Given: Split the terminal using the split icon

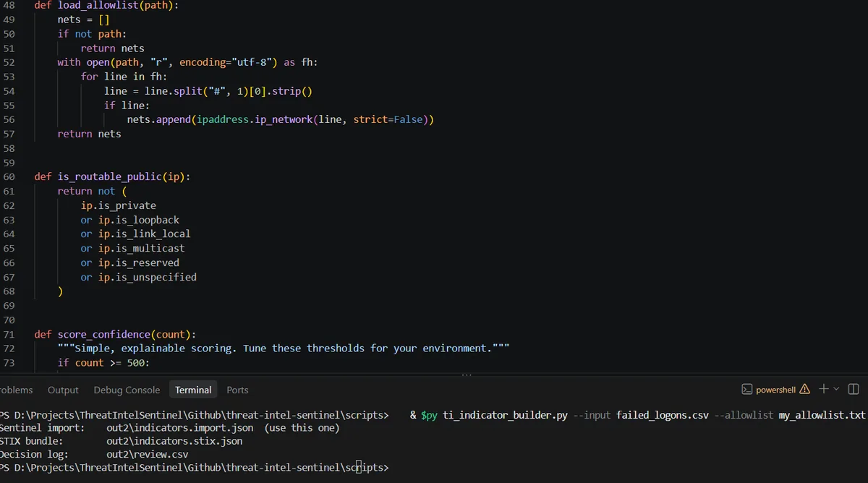Looking at the screenshot, I should point(854,390).
